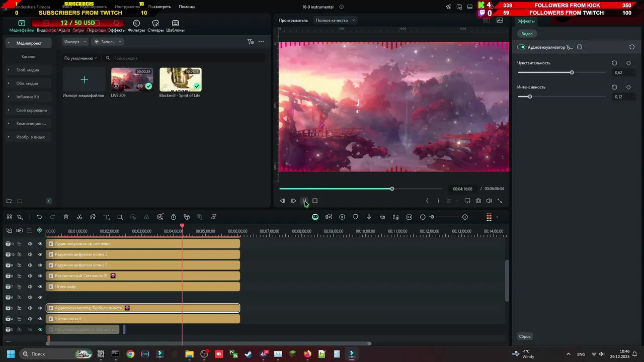Click the green AI copilot robot icon
Viewport: 644px width, 362px height.
pos(315,217)
